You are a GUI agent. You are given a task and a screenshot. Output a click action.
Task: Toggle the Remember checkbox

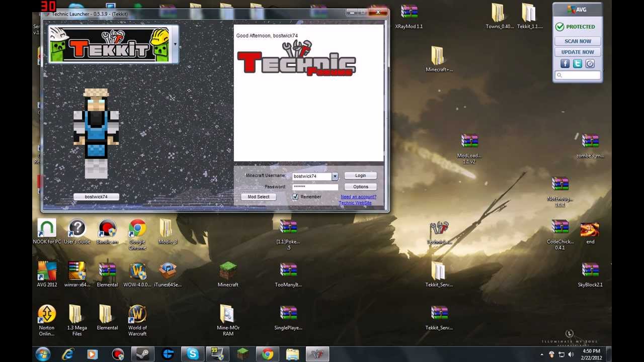(295, 197)
